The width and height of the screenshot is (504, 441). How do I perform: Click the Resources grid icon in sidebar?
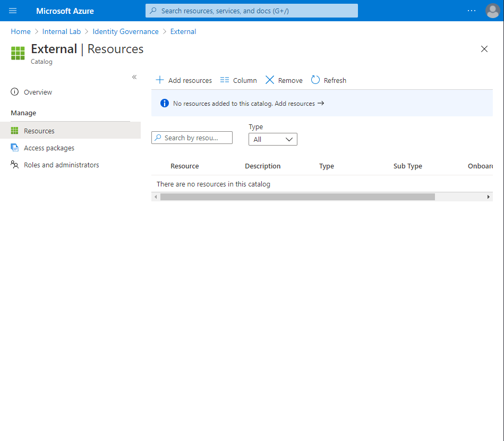click(14, 130)
